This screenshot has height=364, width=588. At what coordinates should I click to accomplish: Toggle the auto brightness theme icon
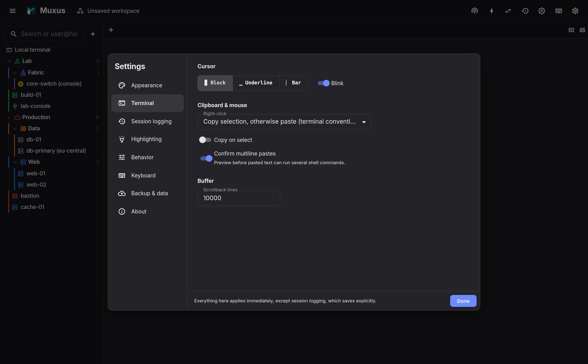pyautogui.click(x=541, y=11)
